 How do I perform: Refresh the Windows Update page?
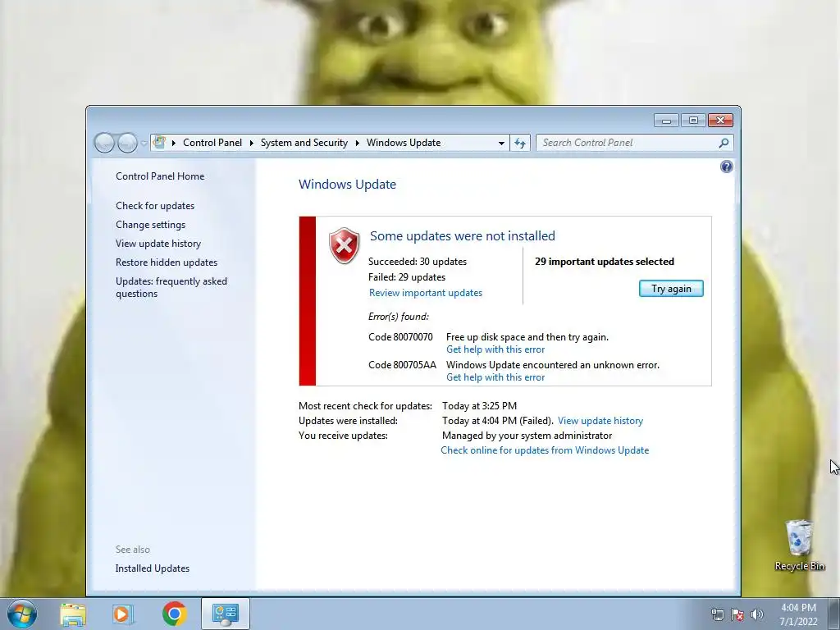click(520, 143)
